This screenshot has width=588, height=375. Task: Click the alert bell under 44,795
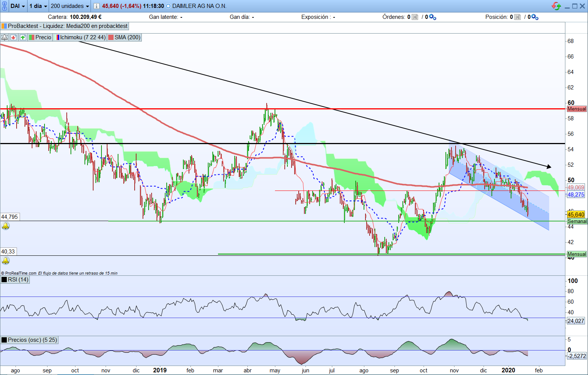coord(6,226)
